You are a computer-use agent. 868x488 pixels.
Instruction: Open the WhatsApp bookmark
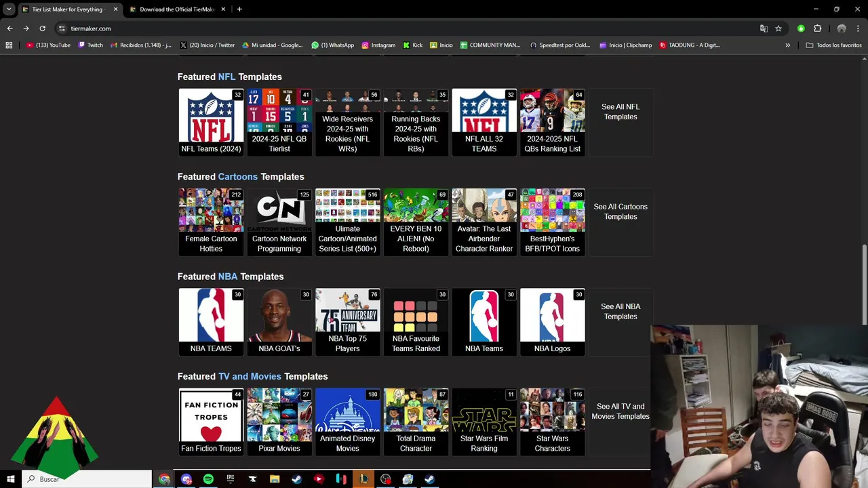(x=332, y=45)
